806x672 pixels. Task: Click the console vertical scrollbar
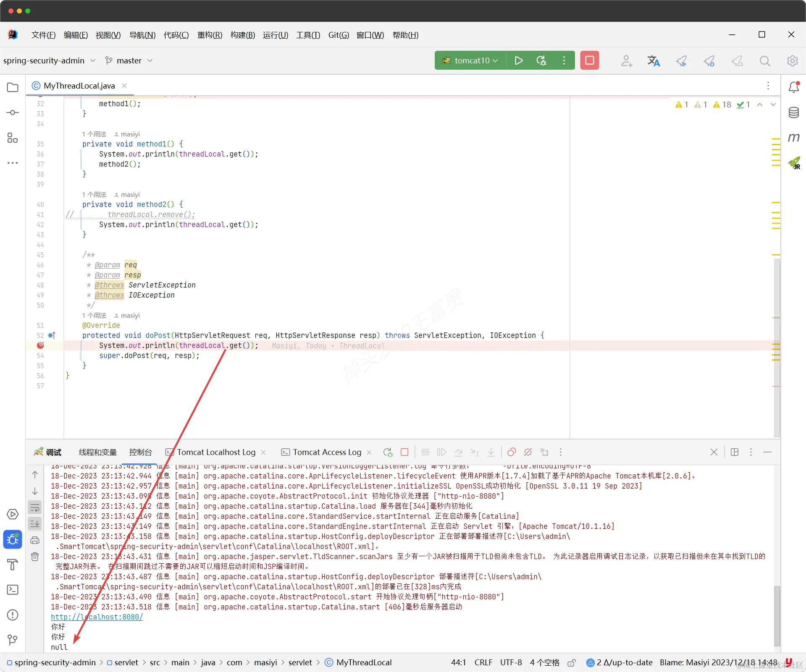(x=777, y=615)
